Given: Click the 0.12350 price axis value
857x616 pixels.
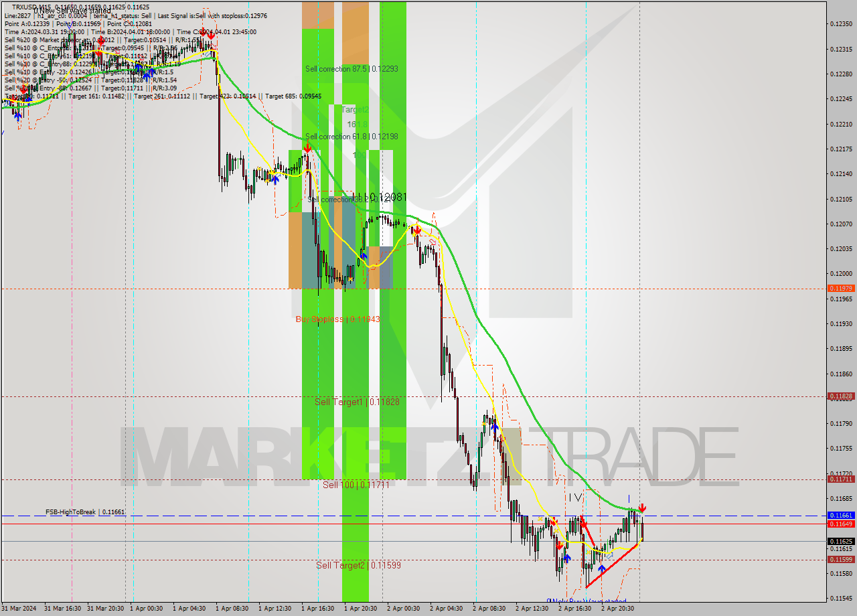Looking at the screenshot, I should point(841,24).
